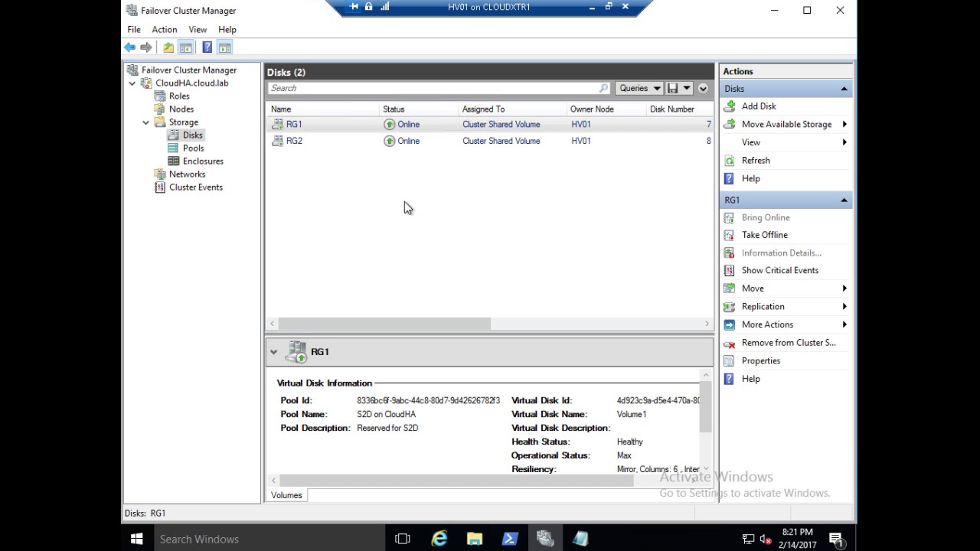Open Properties for RG1
This screenshot has width=980, height=551.
[x=760, y=360]
